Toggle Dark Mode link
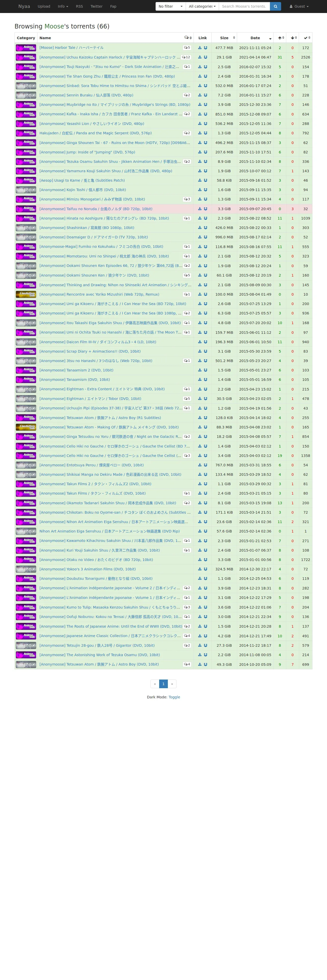 pos(174,697)
